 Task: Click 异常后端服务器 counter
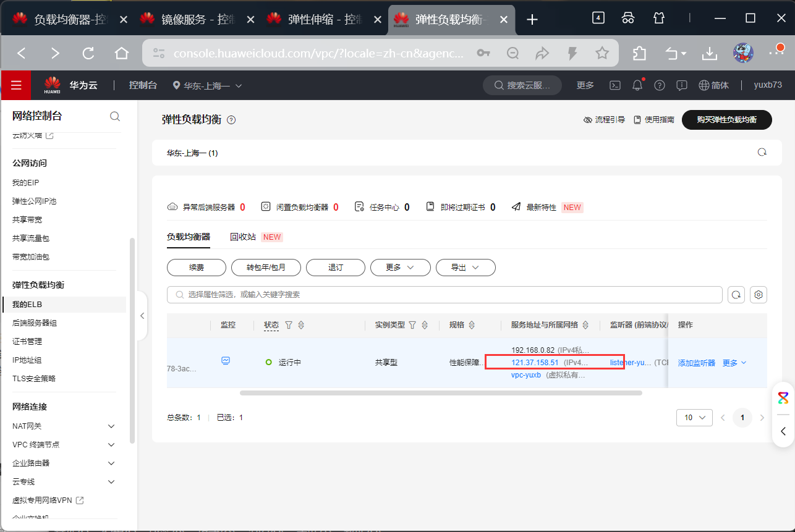point(206,207)
